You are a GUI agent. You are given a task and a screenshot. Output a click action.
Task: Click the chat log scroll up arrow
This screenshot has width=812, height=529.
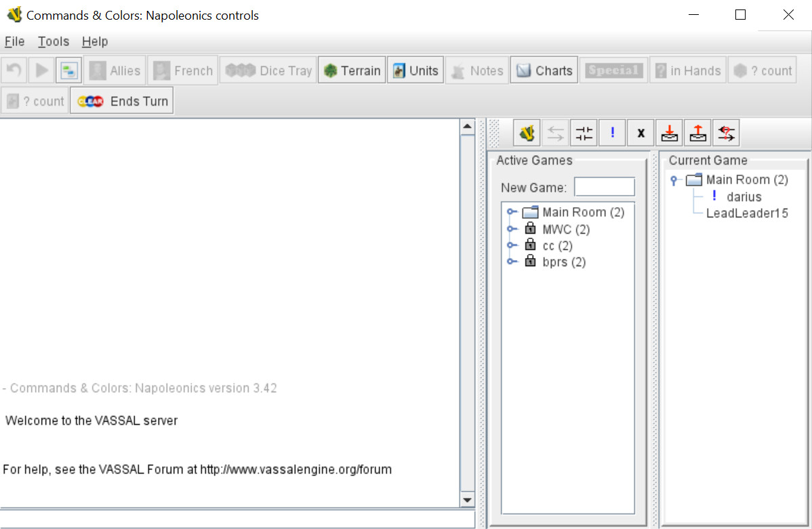pyautogui.click(x=467, y=126)
